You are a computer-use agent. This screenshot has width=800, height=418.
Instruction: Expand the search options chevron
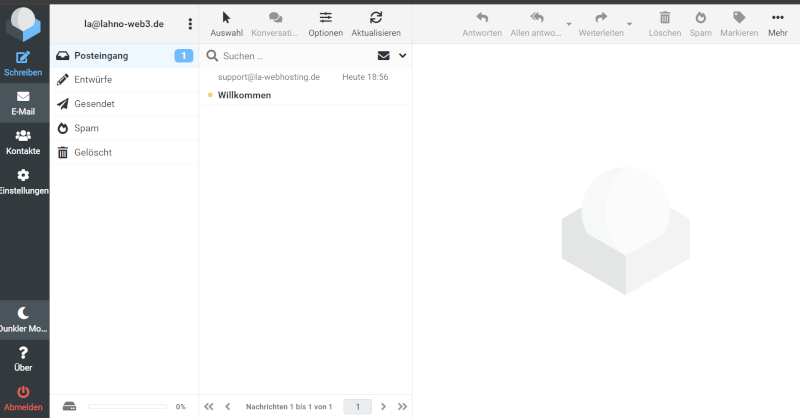[x=402, y=56]
